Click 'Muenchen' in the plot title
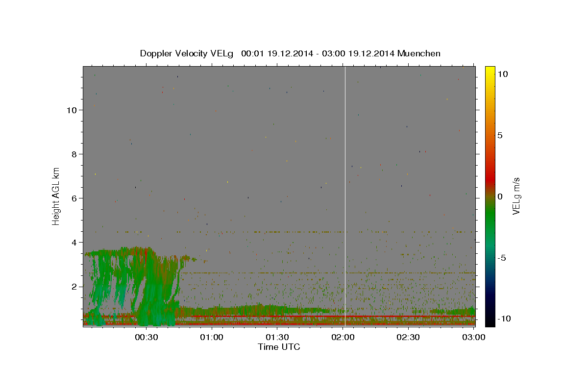This screenshot has width=588, height=392. tap(419, 53)
